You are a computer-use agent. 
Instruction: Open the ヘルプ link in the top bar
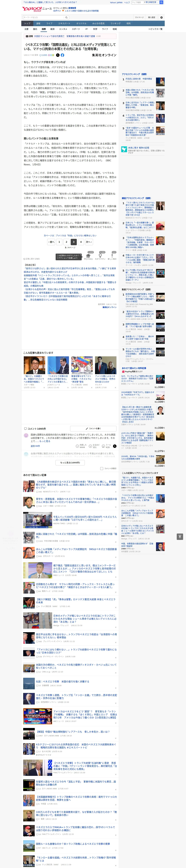[x=127, y=2]
